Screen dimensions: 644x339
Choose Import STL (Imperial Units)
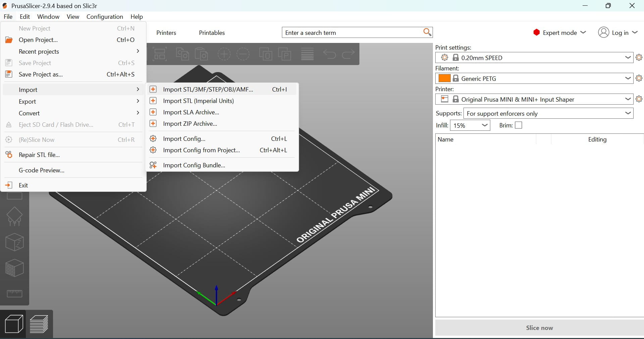click(x=222, y=101)
